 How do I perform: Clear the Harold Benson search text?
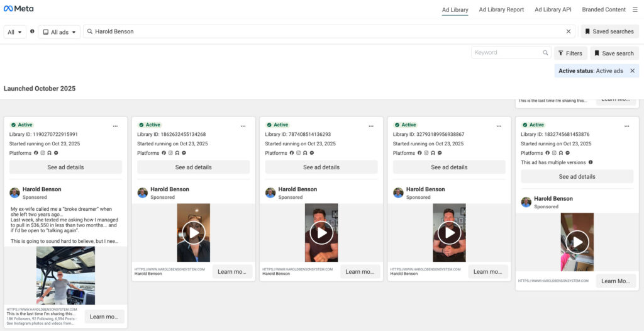[569, 31]
